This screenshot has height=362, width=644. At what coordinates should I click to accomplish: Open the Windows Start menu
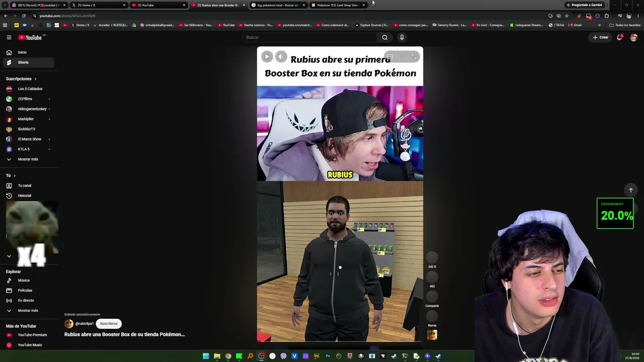(206, 356)
